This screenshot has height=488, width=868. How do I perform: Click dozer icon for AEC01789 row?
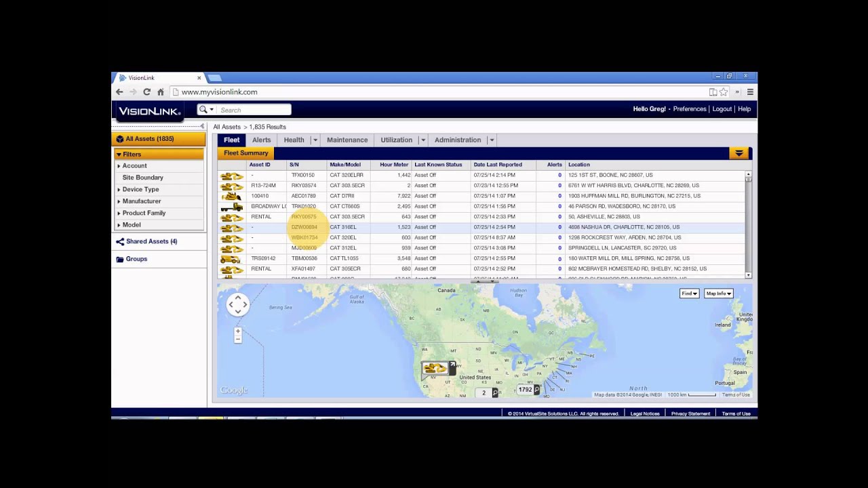click(x=232, y=197)
